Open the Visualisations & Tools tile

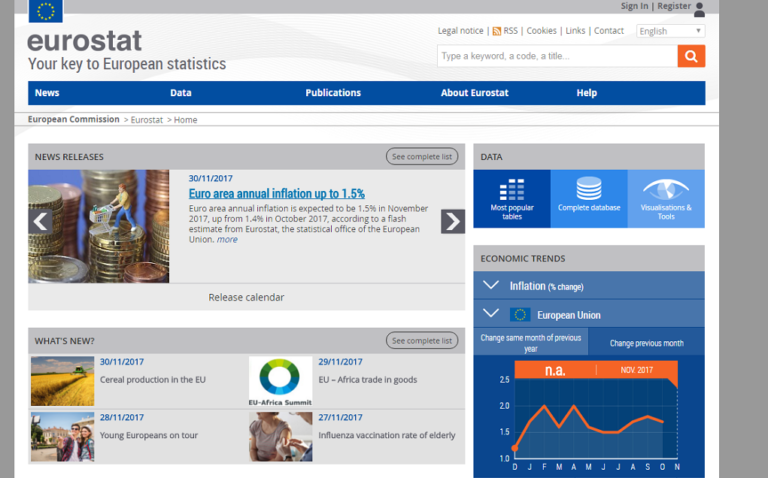[666, 199]
